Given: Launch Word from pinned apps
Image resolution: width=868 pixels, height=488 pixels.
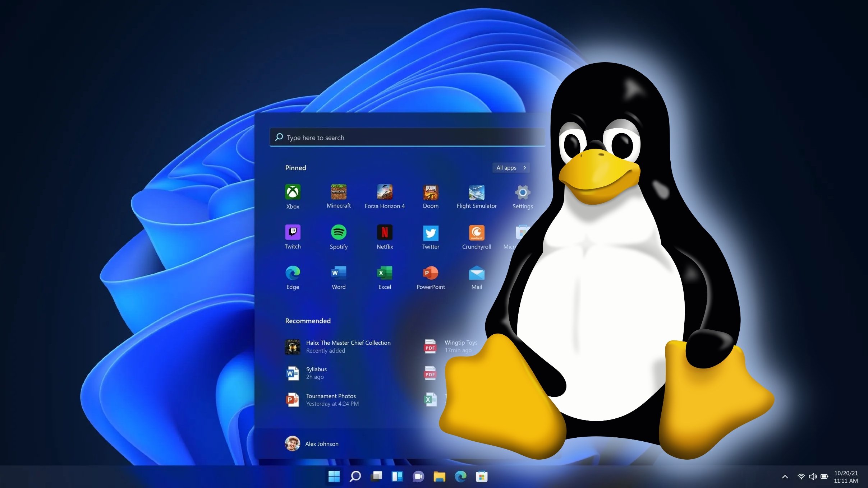Looking at the screenshot, I should point(339,277).
